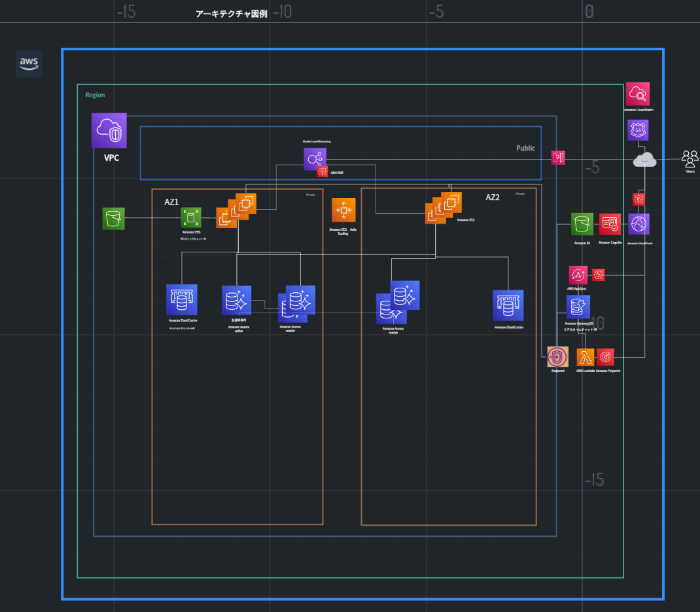Select the pink gateway icon on the VPC border
This screenshot has height=612, width=700.
[558, 158]
